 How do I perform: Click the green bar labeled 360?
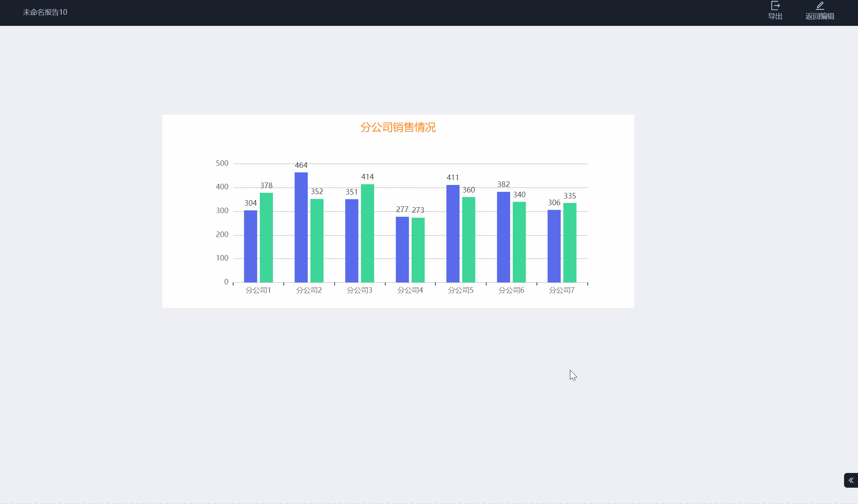click(468, 239)
